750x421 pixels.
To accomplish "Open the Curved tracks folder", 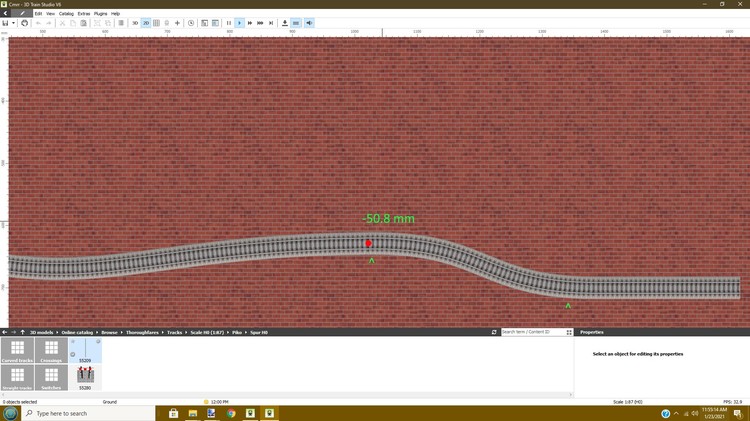I will 17,350.
